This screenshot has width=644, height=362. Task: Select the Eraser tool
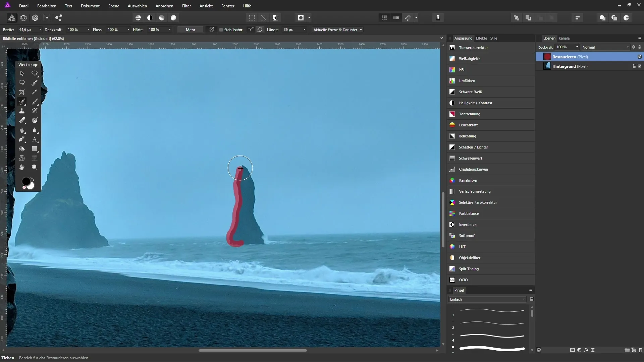click(22, 120)
